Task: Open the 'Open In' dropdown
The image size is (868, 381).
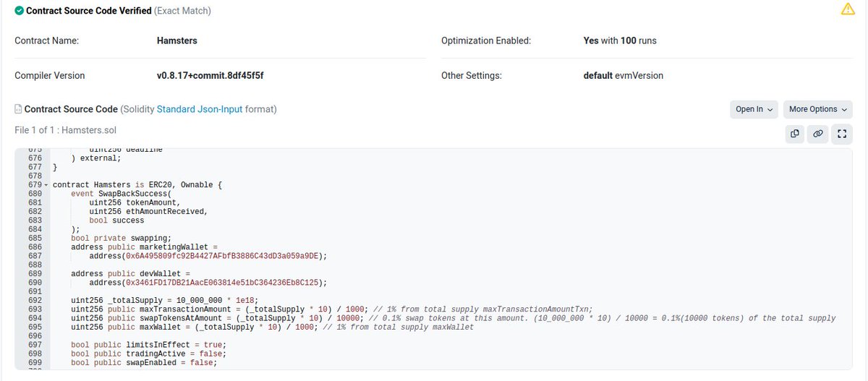Action: tap(754, 109)
